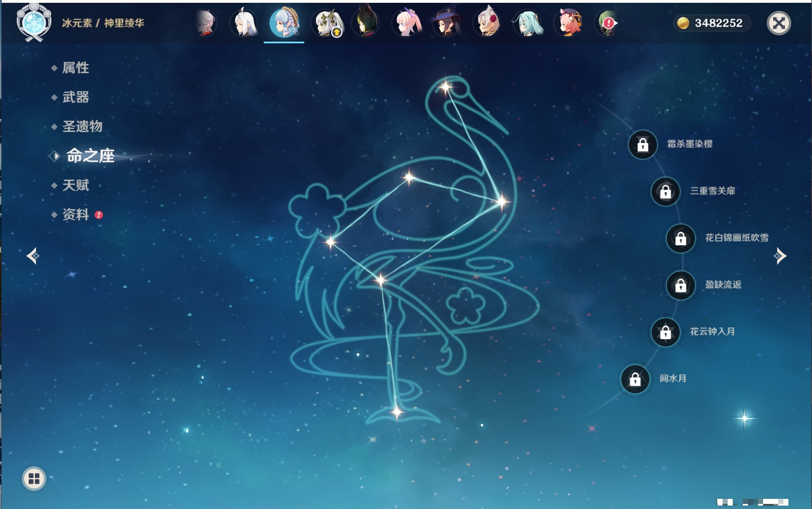Click the star atop the crane's wing

(x=409, y=178)
